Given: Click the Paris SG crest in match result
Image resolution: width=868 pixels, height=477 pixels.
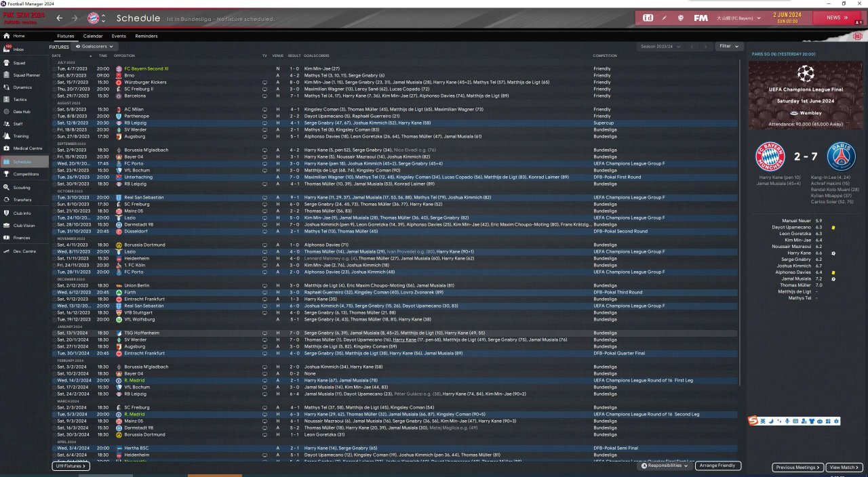Looking at the screenshot, I should [842, 157].
